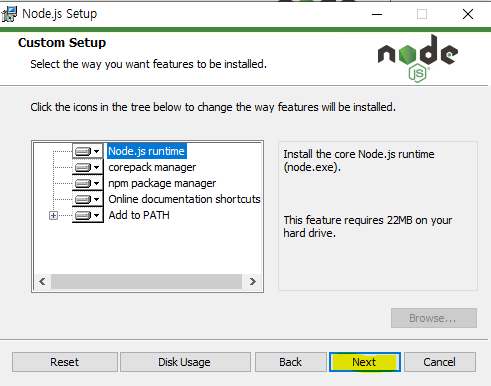Click feature tree scroll left arrow
This screenshot has width=491, height=386.
pos(42,282)
